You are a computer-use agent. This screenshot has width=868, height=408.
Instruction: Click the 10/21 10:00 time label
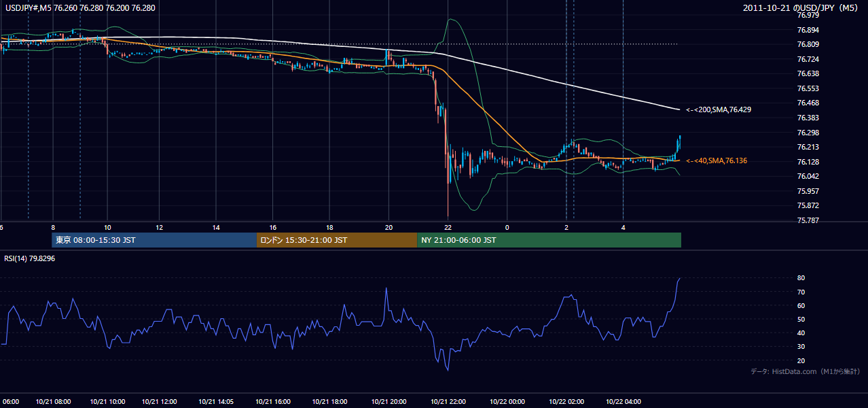click(x=107, y=402)
